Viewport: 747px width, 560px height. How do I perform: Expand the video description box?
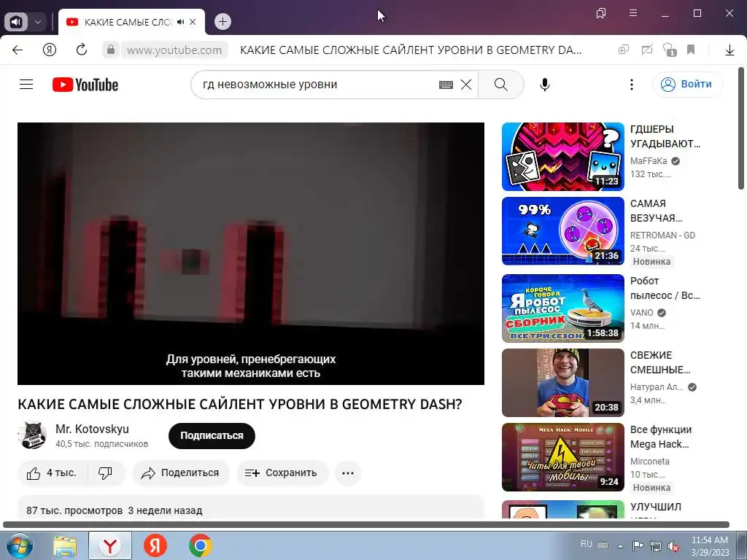coord(251,507)
